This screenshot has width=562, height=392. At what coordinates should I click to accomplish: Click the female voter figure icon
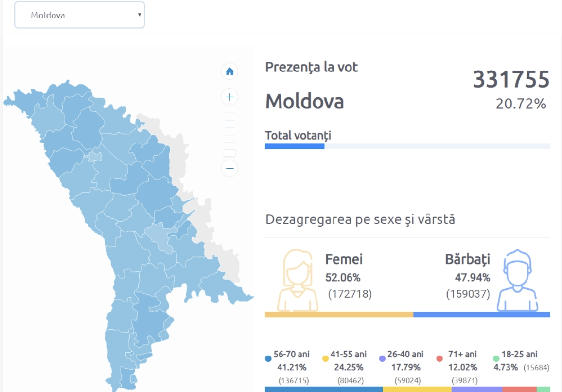[x=298, y=281]
